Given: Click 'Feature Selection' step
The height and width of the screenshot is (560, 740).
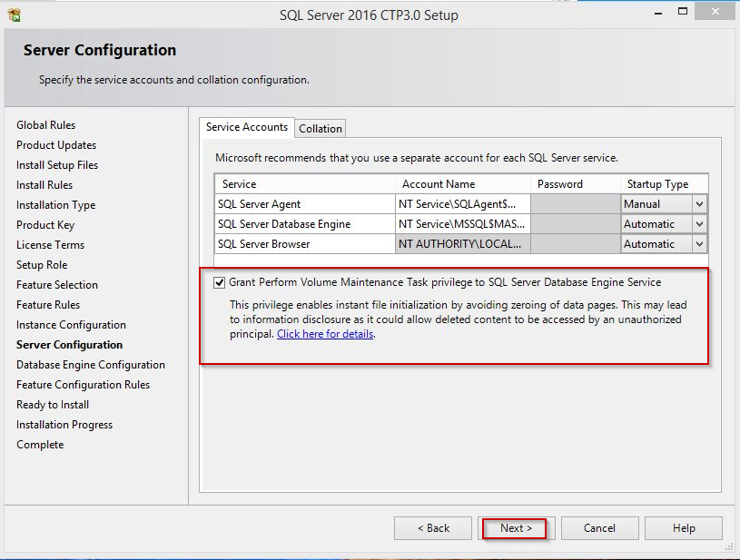Looking at the screenshot, I should click(x=57, y=285).
